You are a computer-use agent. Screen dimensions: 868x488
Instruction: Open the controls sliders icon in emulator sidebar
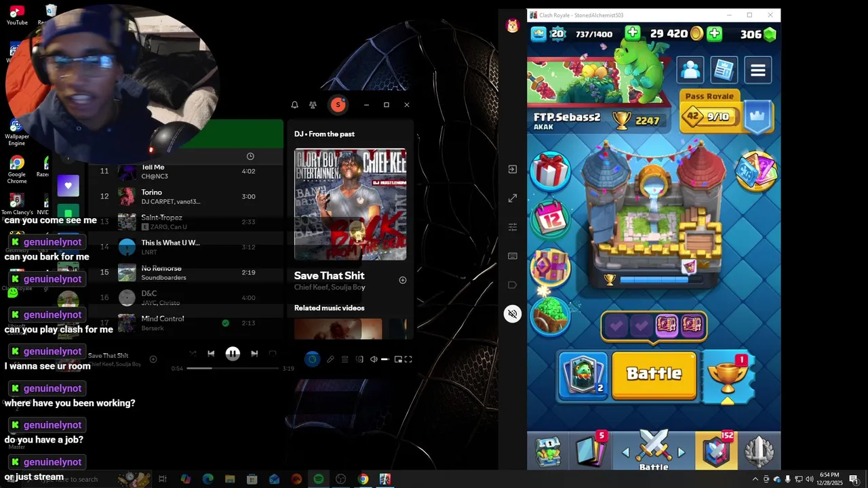pos(513,227)
